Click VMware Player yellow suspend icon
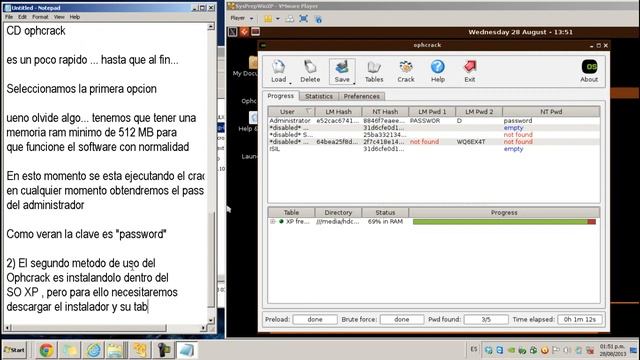This screenshot has width=640, height=360. tap(268, 19)
